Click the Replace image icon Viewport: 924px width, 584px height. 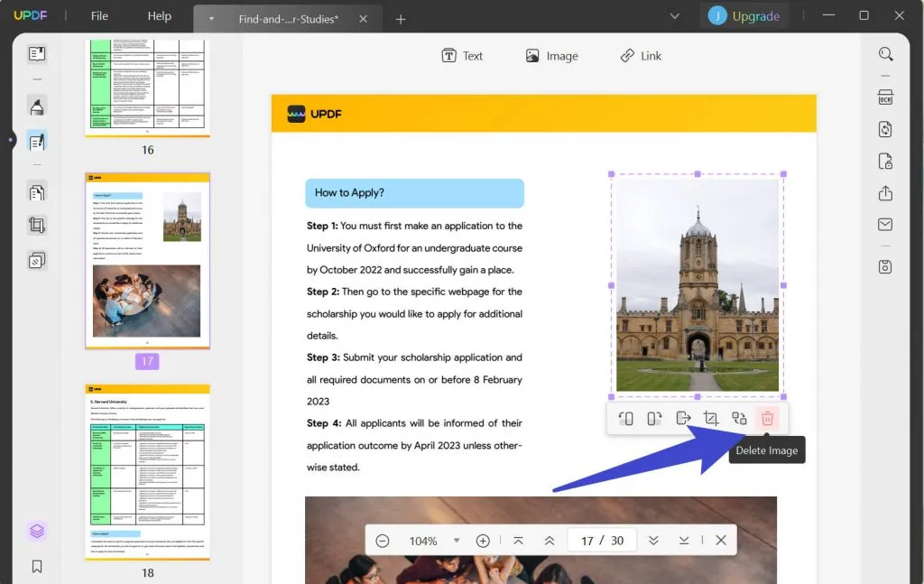pos(739,419)
